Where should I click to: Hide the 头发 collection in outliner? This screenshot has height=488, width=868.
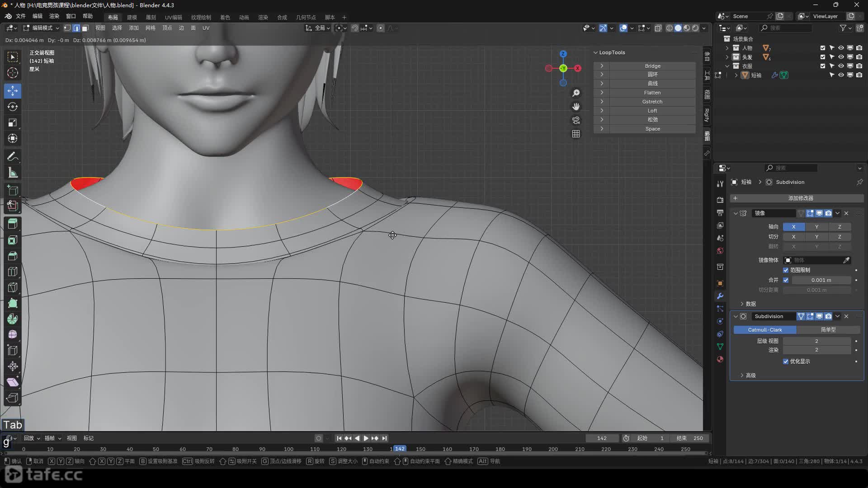coord(841,57)
